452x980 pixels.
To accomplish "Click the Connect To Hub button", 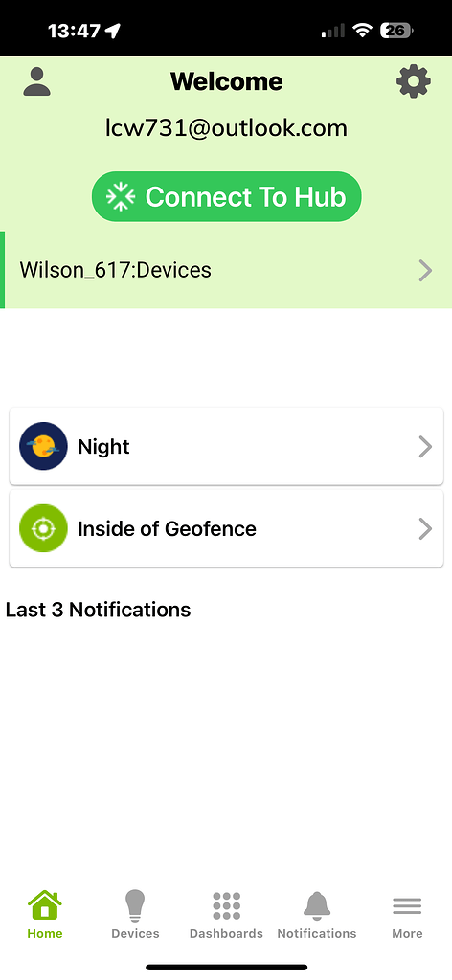I will click(x=226, y=197).
